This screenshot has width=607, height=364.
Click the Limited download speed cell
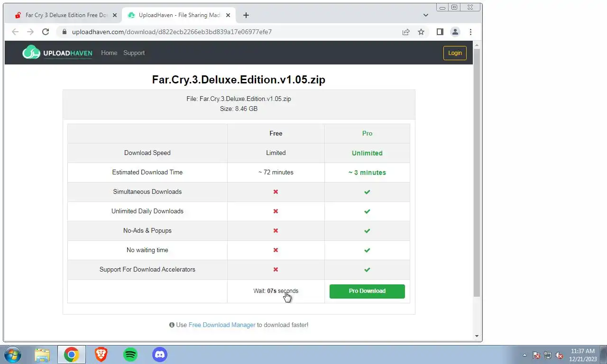[276, 153]
